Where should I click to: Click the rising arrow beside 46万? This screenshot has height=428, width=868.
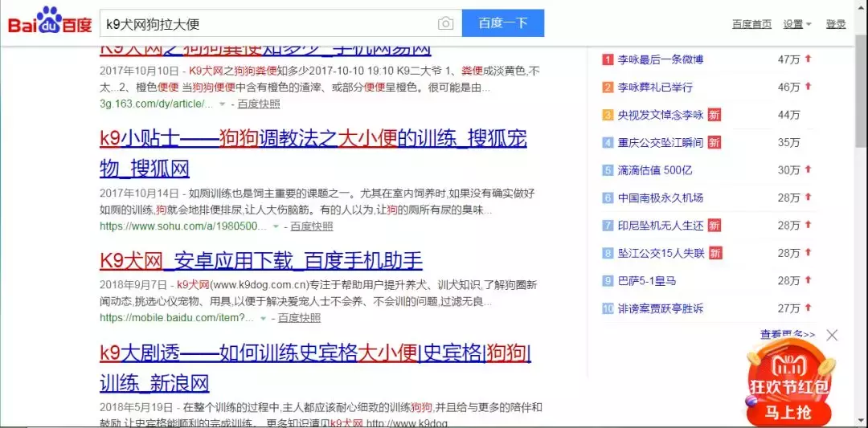coord(809,86)
